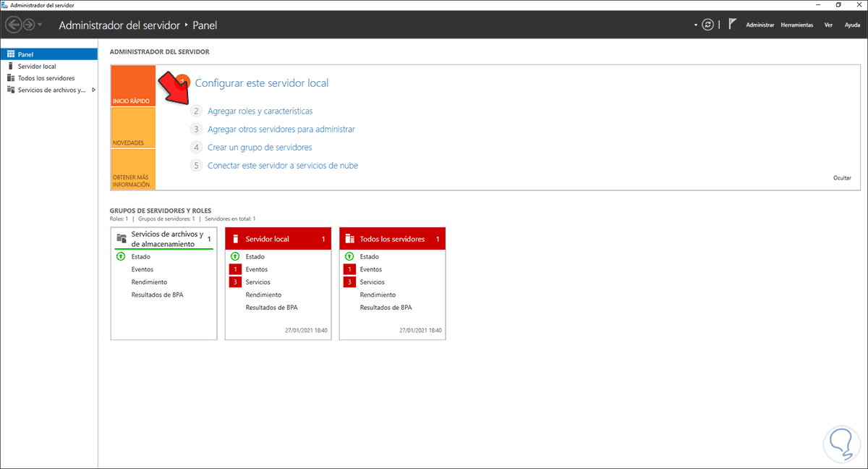Click Estado status icon in file services tile
The height and width of the screenshot is (469, 868).
(x=121, y=256)
